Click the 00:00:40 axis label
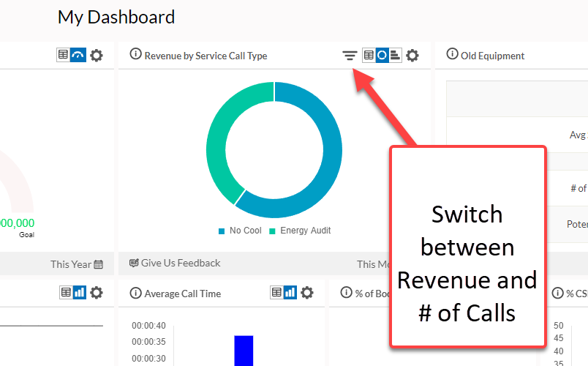588x366 pixels. pos(148,326)
